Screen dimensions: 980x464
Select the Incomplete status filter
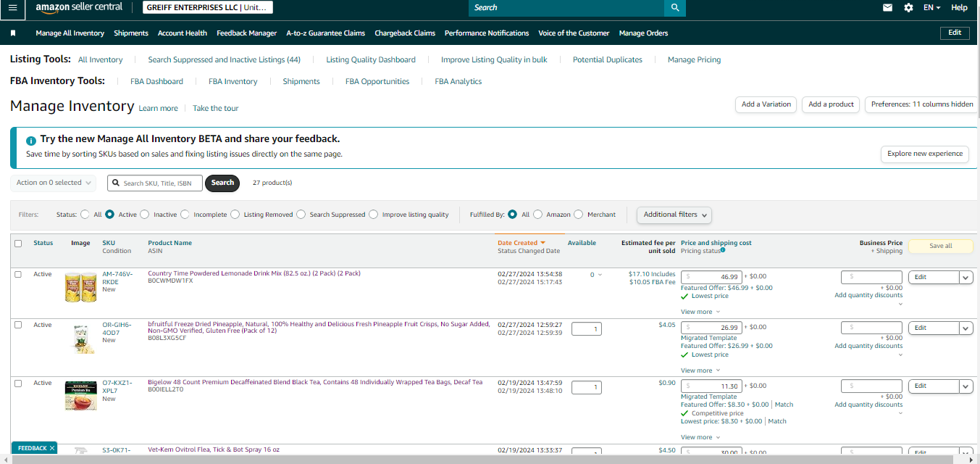click(x=185, y=215)
